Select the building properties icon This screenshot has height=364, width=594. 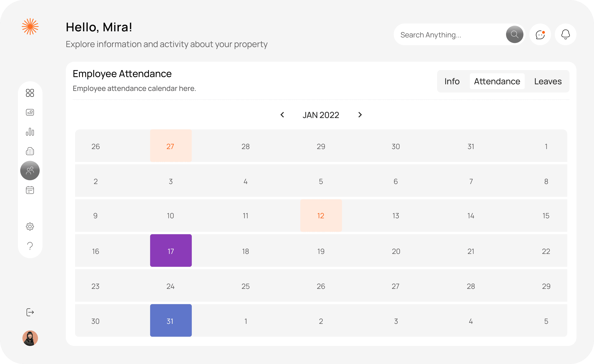[30, 151]
